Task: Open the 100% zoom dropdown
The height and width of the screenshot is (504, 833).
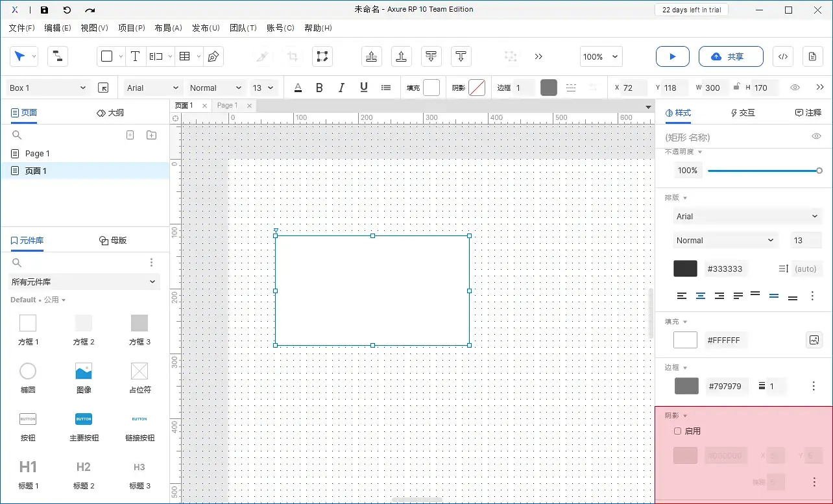Action: [x=601, y=56]
